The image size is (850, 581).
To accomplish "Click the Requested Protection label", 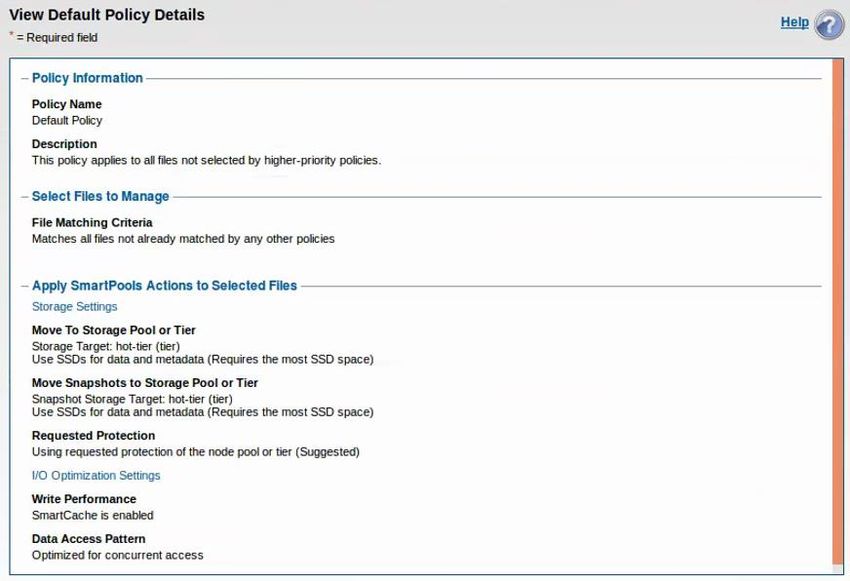I will 93,436.
